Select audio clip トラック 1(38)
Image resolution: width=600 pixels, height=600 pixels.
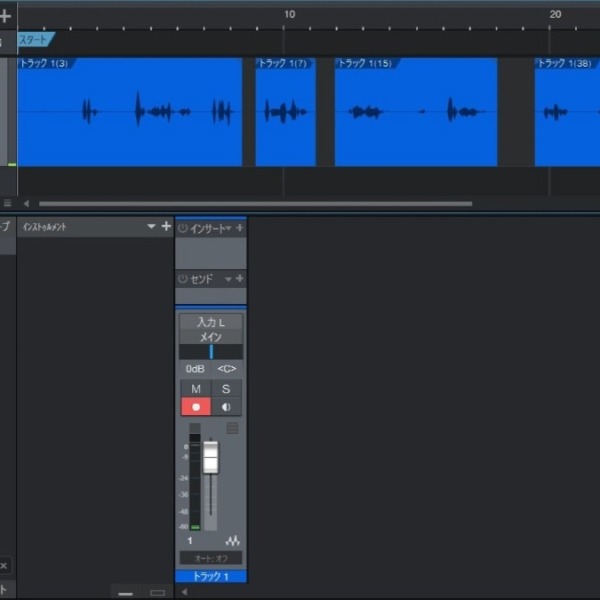pyautogui.click(x=567, y=112)
